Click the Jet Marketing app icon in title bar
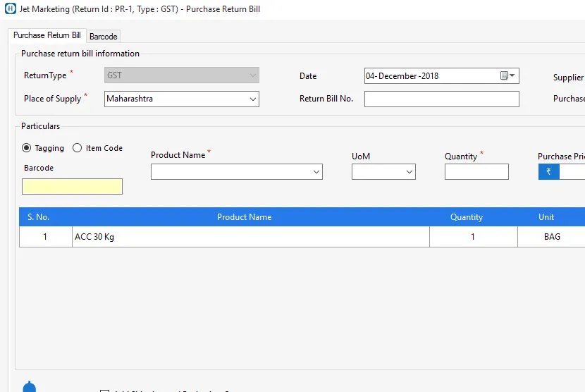Viewport: 585px width, 392px height. [x=10, y=9]
